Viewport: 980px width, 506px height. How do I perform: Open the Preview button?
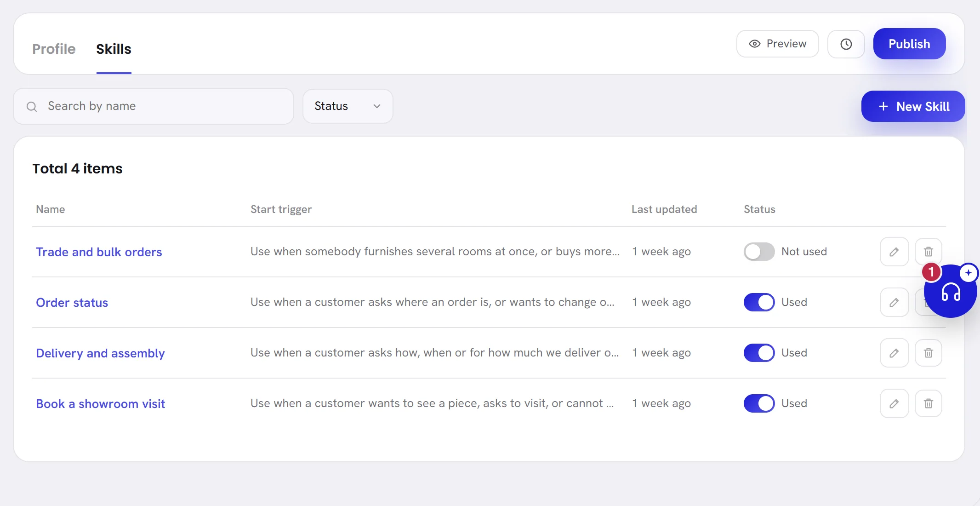777,44
